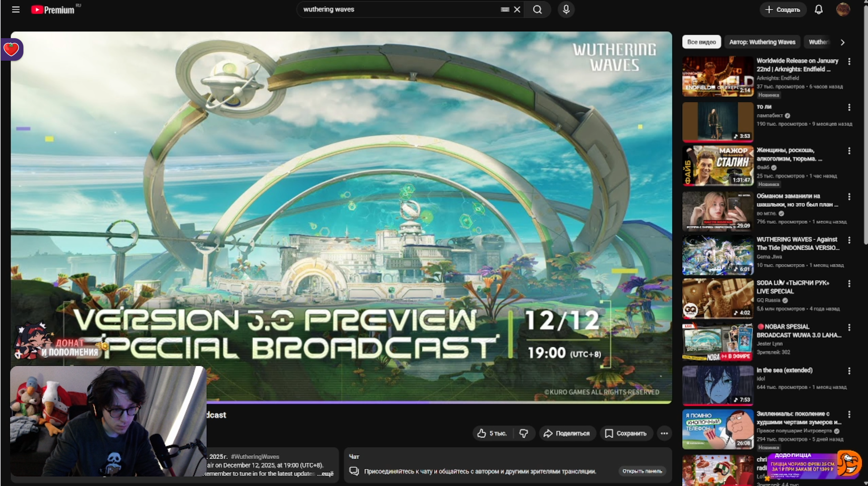Toggle the dislike thumbs down button
868x486 pixels.
(524, 433)
